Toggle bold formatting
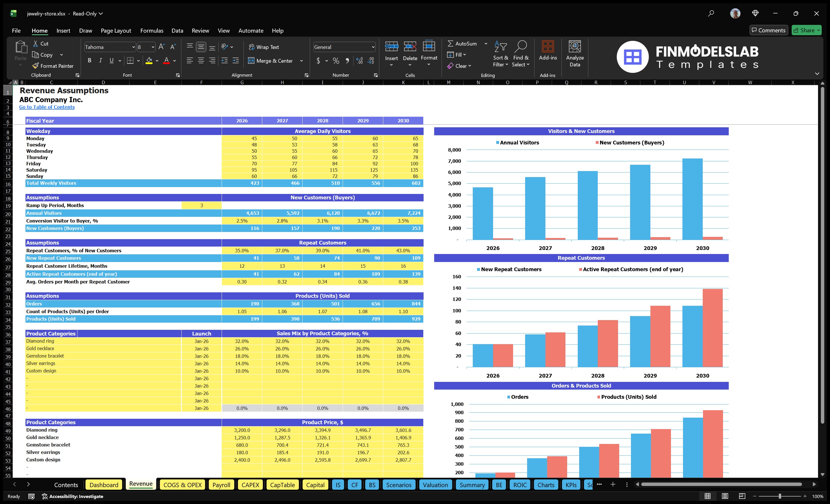 click(x=89, y=60)
